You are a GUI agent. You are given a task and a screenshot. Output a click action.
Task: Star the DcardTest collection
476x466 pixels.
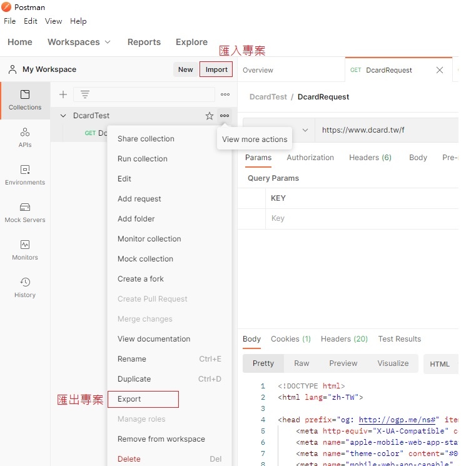[x=209, y=116]
